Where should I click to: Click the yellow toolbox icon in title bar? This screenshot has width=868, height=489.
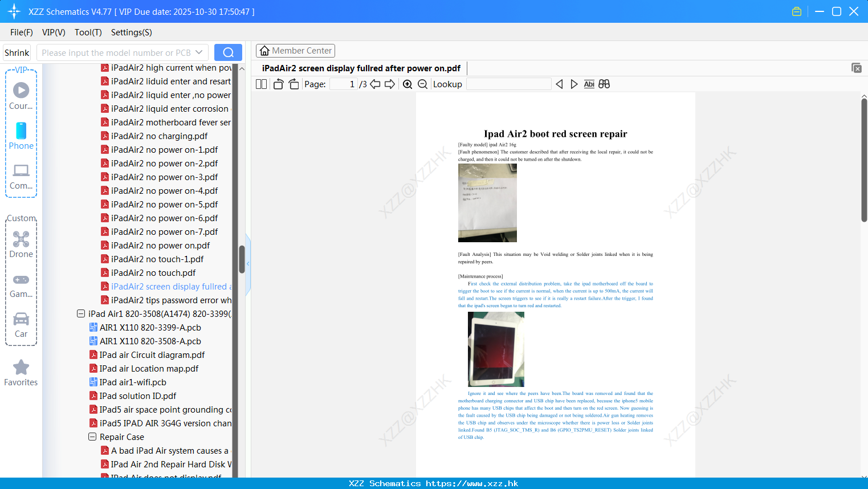(x=797, y=11)
